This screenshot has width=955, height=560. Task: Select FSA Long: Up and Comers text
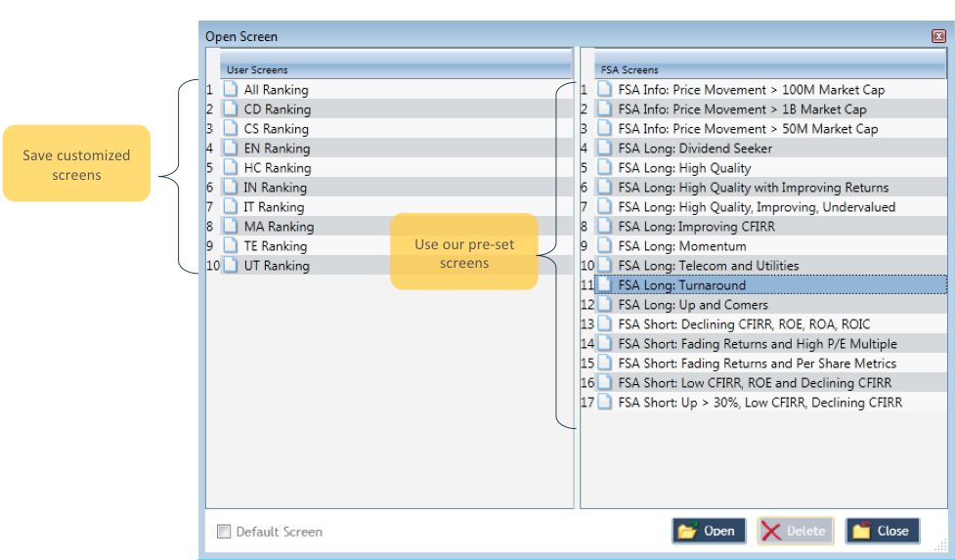tap(692, 304)
